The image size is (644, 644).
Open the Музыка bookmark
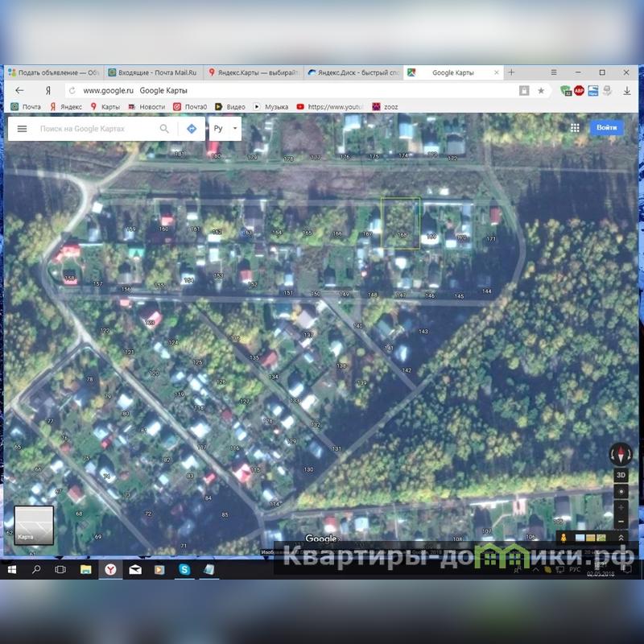point(271,106)
